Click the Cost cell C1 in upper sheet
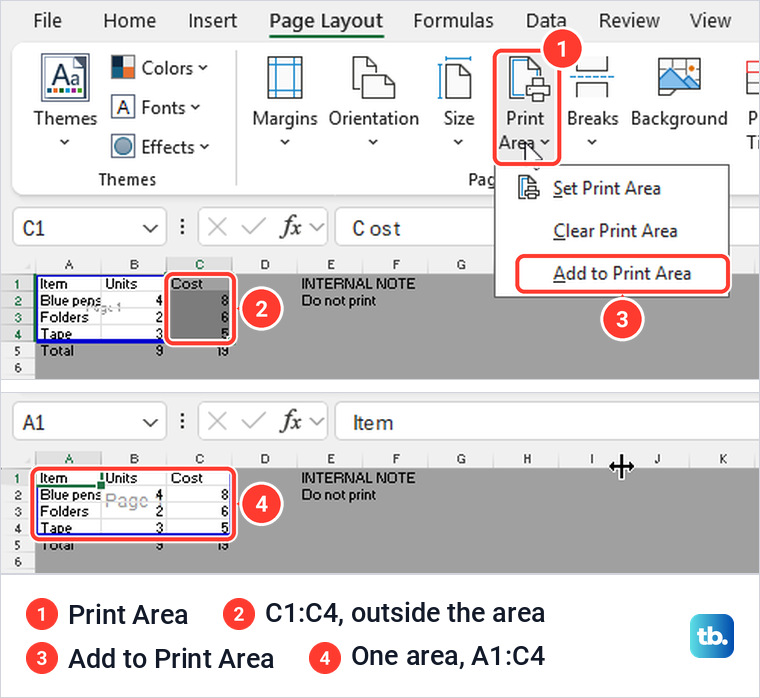The image size is (760, 698). 199,284
